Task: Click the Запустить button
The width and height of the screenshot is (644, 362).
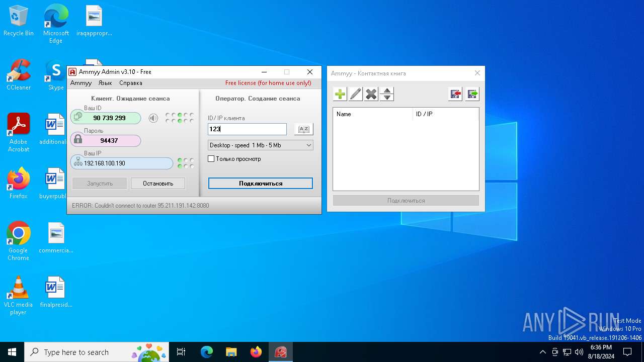Action: coord(100,184)
